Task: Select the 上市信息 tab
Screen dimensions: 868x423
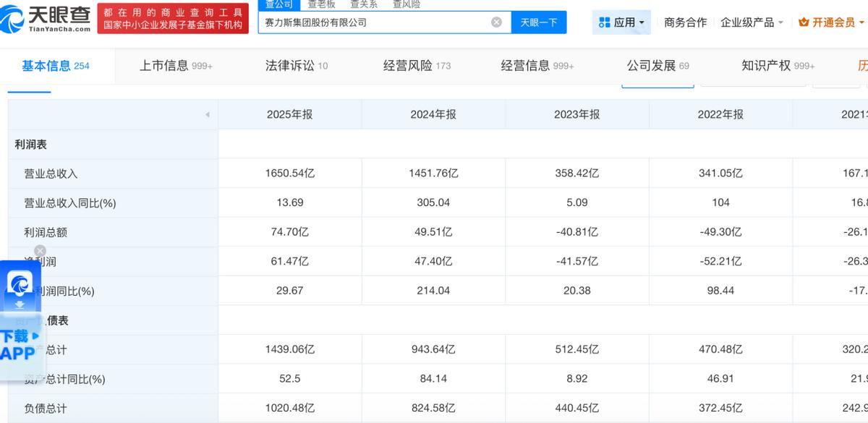Action: tap(176, 66)
